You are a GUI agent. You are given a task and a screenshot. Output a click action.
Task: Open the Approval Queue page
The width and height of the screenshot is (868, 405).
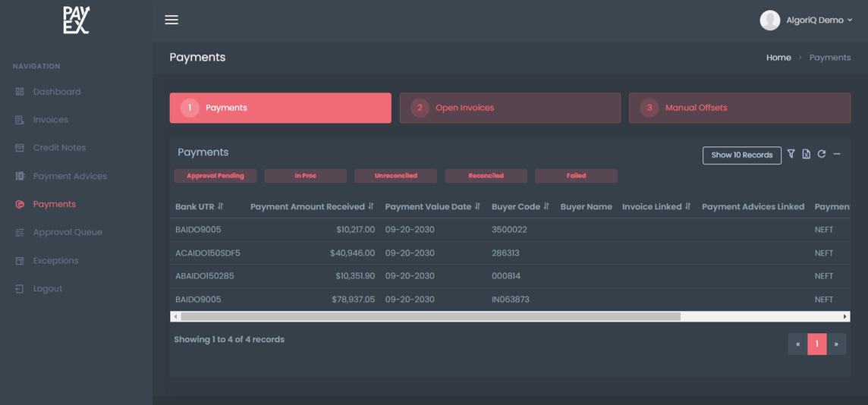tap(68, 232)
